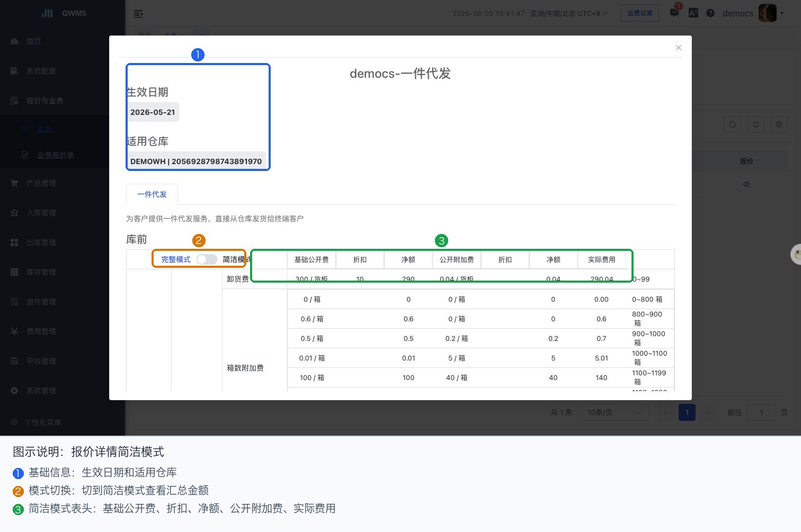Go to the previous page arrow
The image size is (801, 532).
point(666,412)
